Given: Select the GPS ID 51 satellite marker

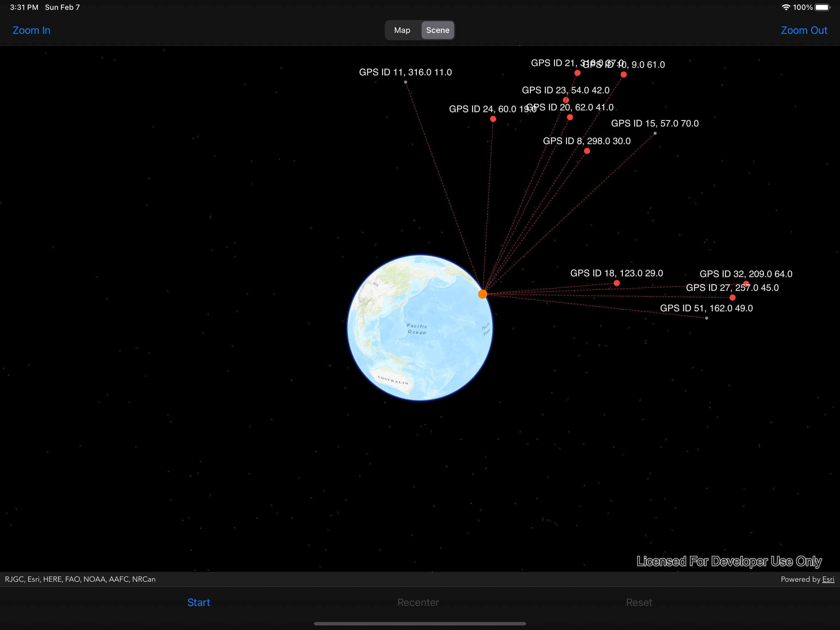Looking at the screenshot, I should 707,318.
